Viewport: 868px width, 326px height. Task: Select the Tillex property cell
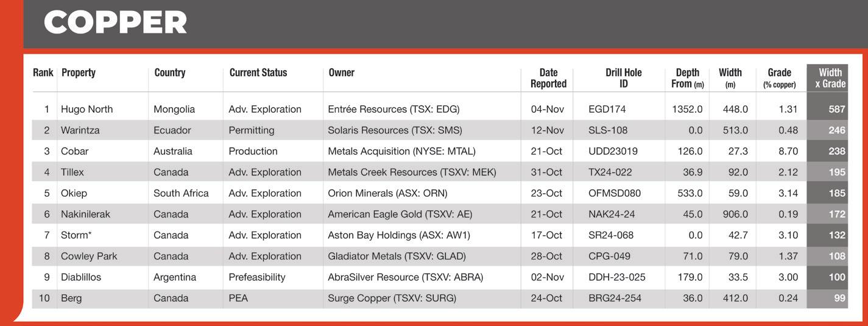[72, 172]
